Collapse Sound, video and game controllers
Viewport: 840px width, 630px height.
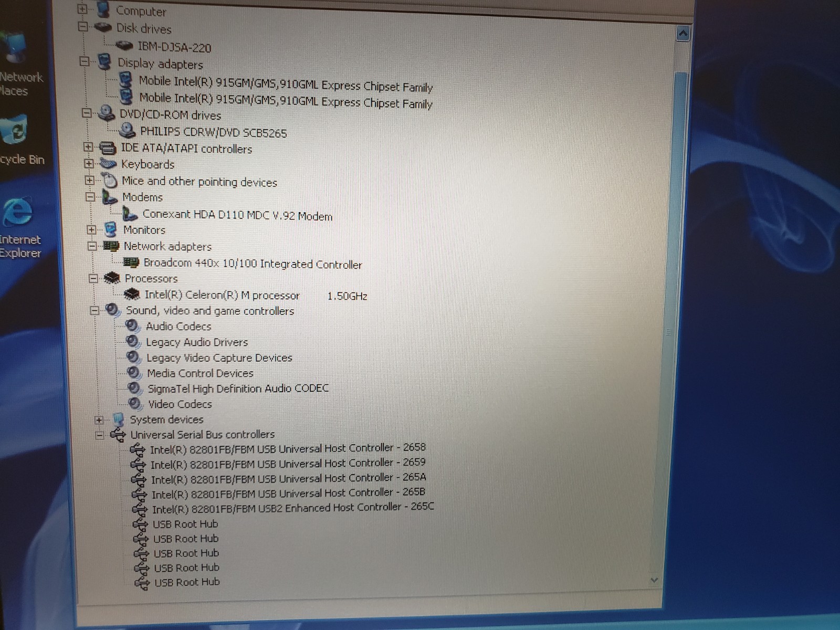point(94,310)
